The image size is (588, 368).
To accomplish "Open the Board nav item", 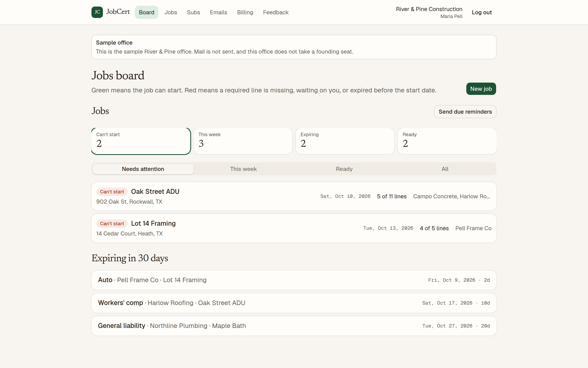I will tap(147, 12).
